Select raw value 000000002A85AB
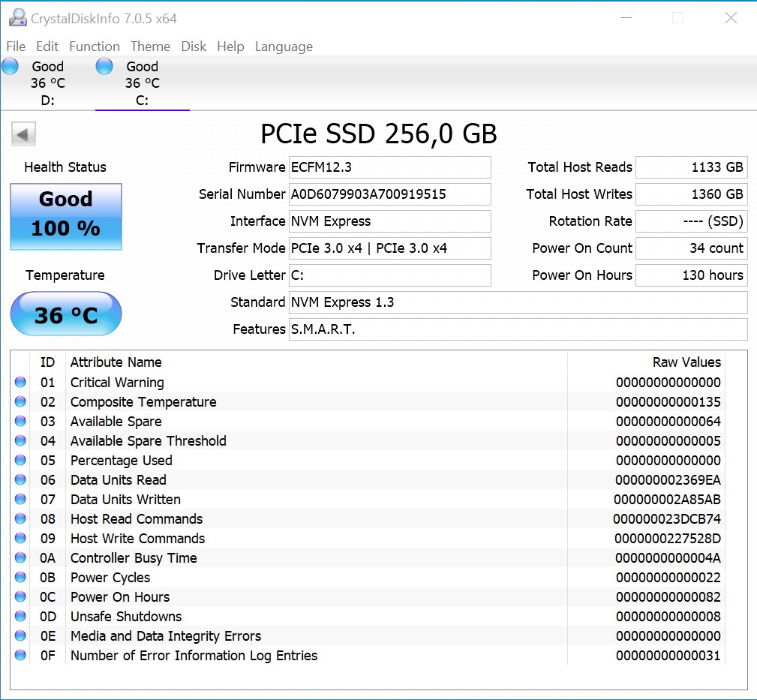Screen dimensions: 757x700 pyautogui.click(x=667, y=499)
